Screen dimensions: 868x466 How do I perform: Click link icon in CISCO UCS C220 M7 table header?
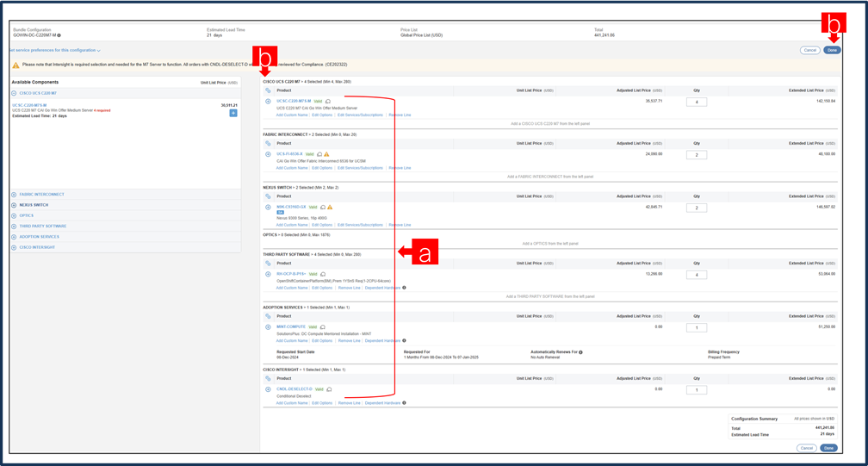(x=268, y=90)
